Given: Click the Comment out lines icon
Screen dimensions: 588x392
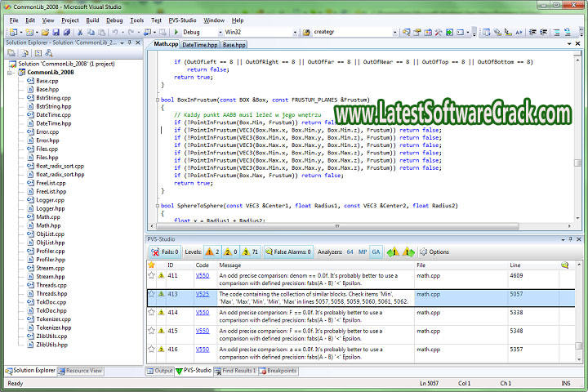Looking at the screenshot, I should tap(557, 33).
